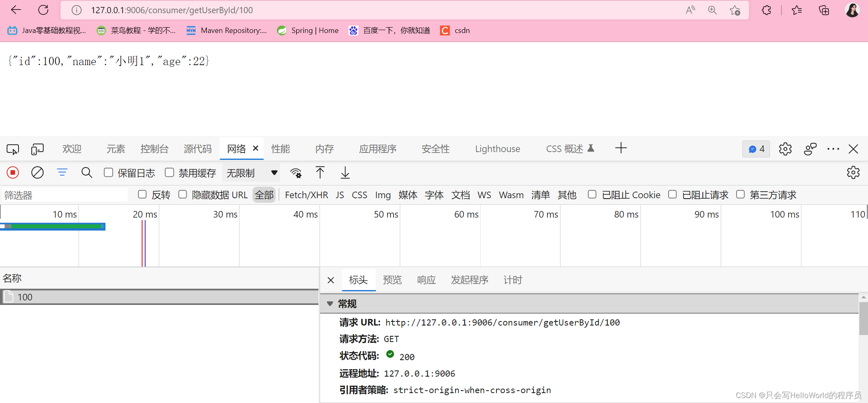Open network search magnifier
The height and width of the screenshot is (403, 868).
tap(87, 173)
